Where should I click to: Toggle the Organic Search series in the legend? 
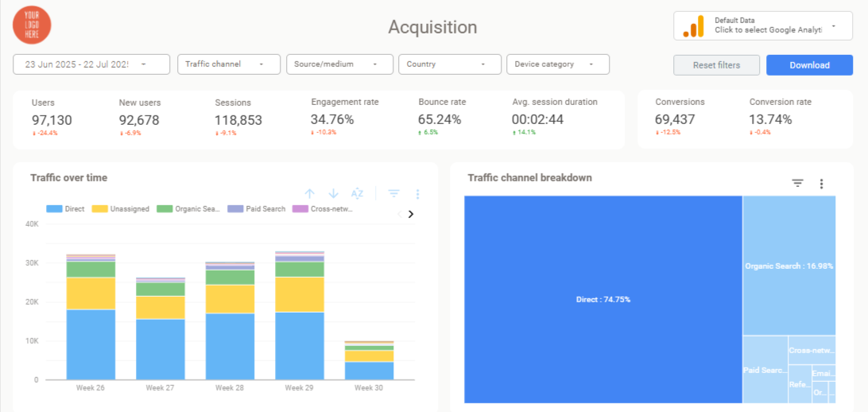(x=188, y=208)
